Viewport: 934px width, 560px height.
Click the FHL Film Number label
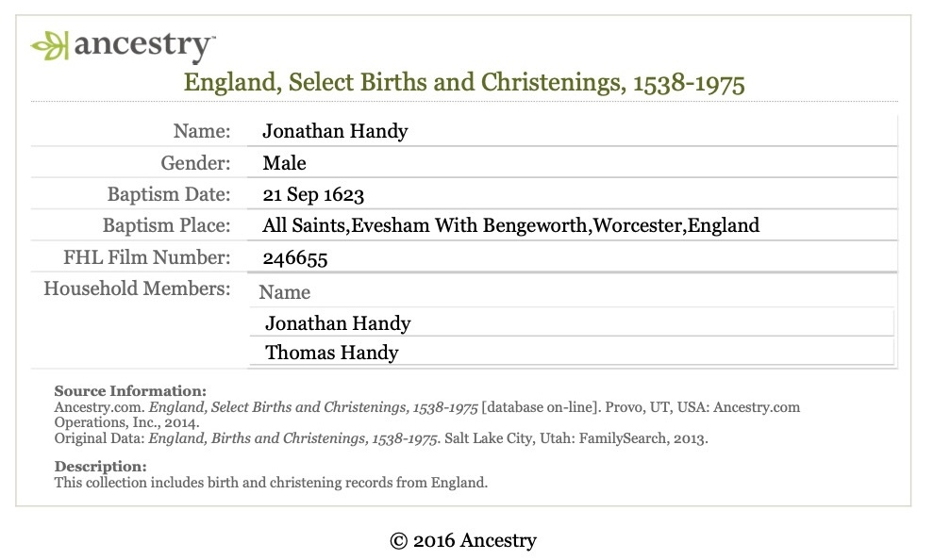click(x=147, y=257)
